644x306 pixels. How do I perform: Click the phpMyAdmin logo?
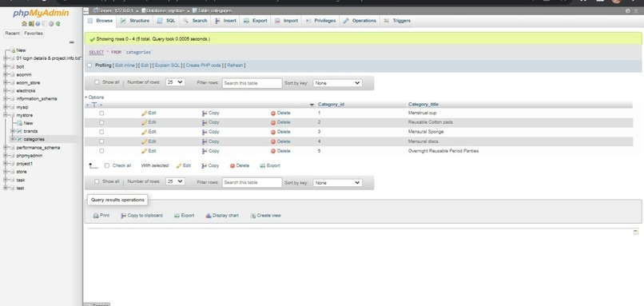41,13
